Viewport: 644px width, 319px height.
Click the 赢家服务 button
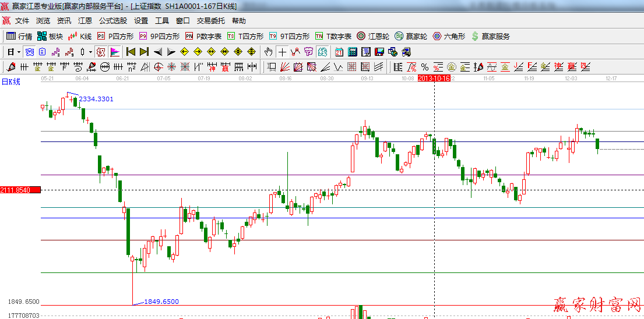point(490,36)
